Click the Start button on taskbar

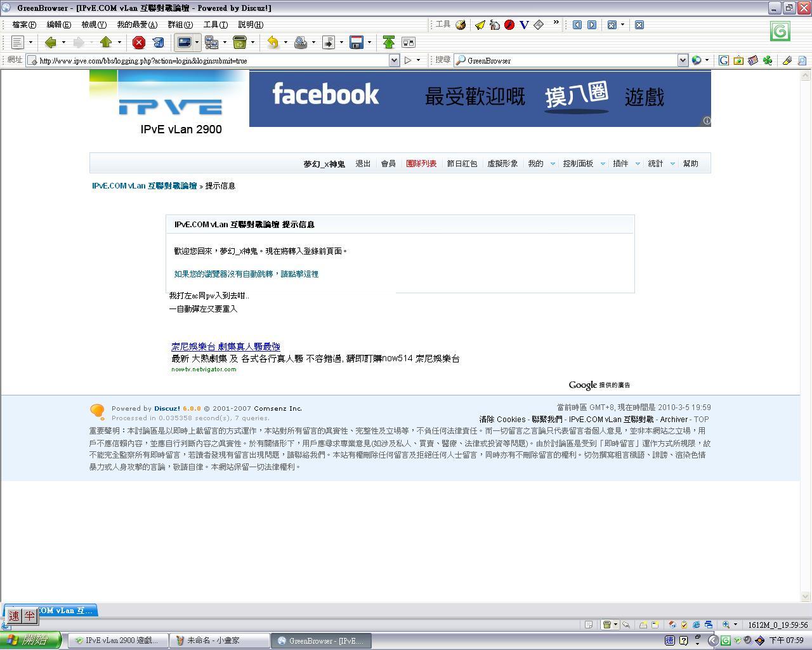[30, 640]
